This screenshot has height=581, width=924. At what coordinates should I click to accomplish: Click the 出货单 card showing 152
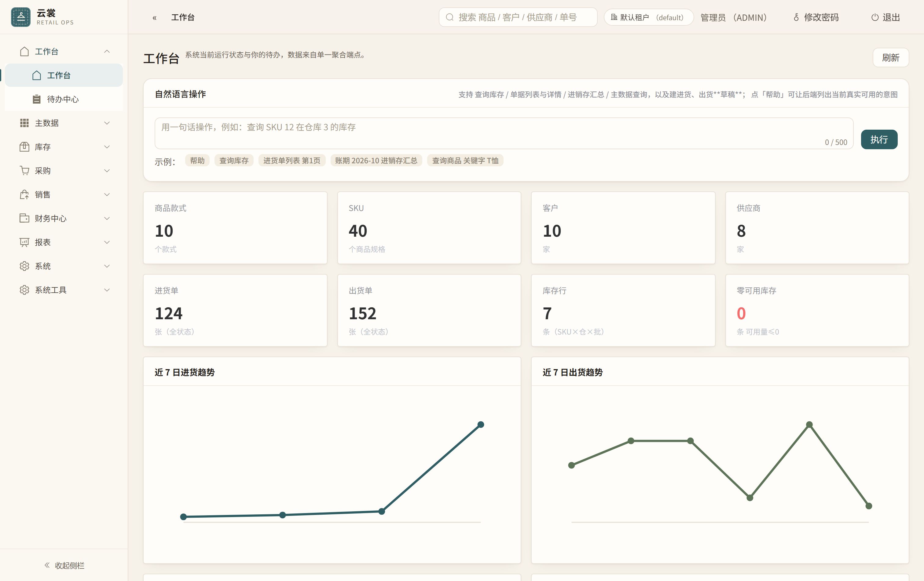(x=429, y=310)
